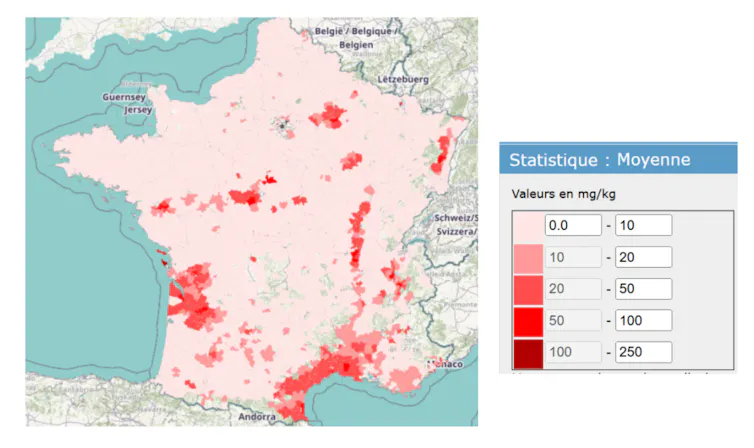
Task: Click the 250 maximum value field
Action: (x=643, y=352)
